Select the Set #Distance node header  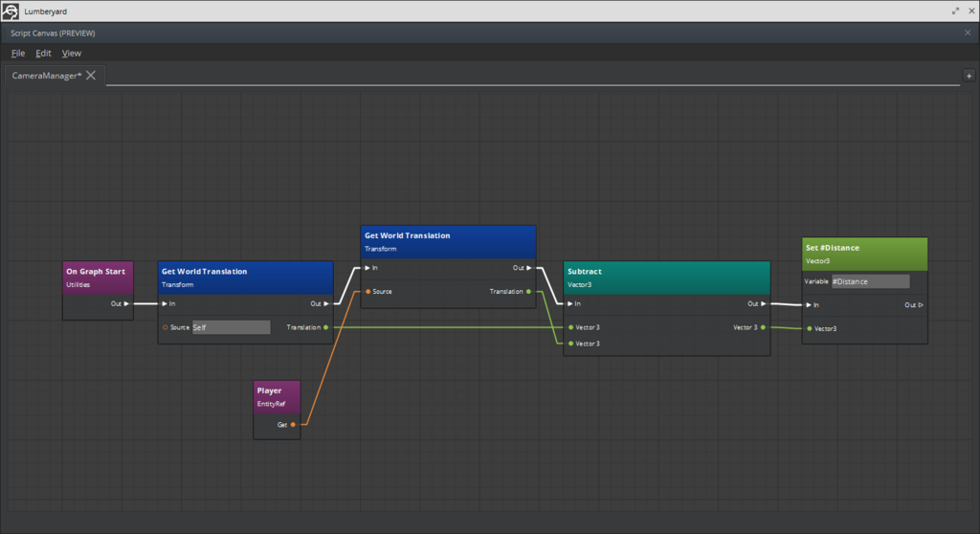(x=865, y=254)
